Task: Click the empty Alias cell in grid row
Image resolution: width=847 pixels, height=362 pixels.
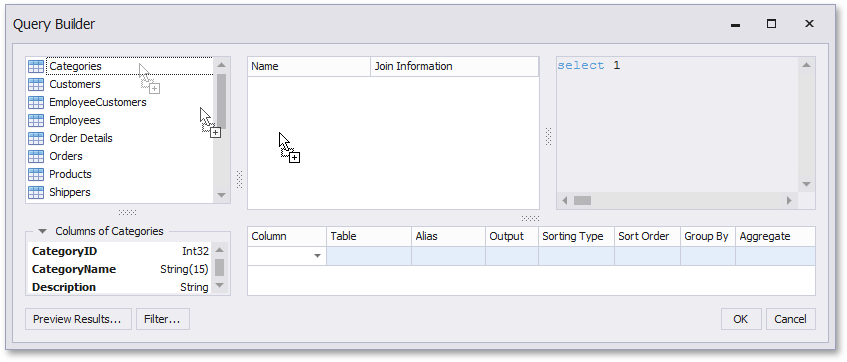Action: [448, 256]
